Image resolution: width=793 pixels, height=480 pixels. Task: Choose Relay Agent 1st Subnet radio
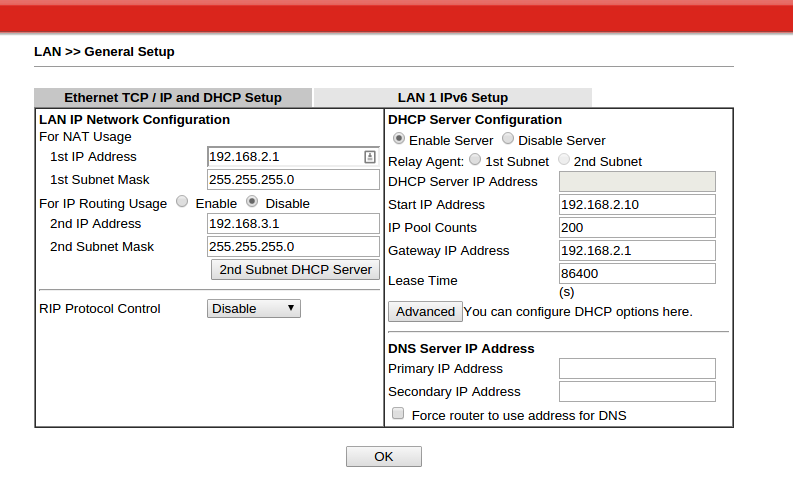(475, 159)
